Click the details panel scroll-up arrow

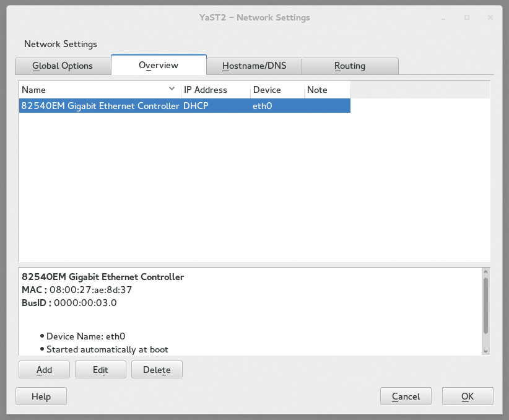[x=485, y=272]
